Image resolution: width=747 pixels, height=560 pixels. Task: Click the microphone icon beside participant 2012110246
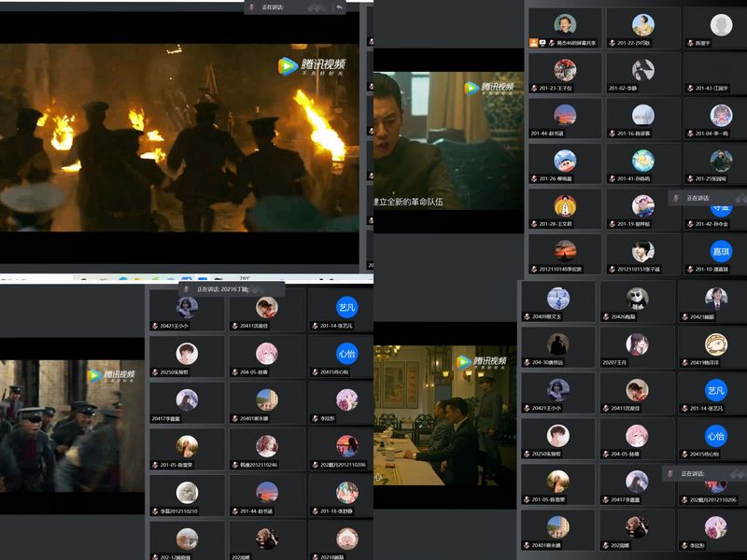tap(234, 464)
